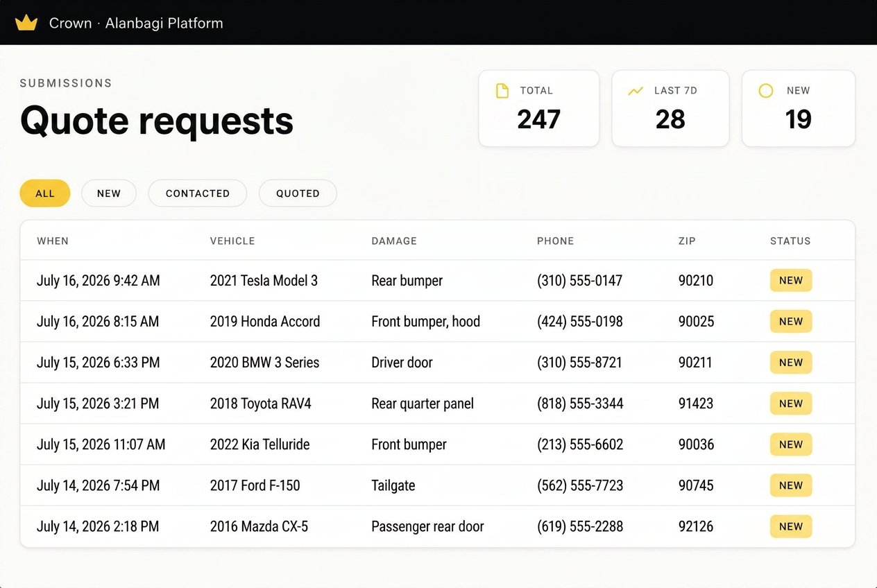The image size is (877, 588).
Task: Click phone number (213) 555-6602
Action: tap(580, 444)
